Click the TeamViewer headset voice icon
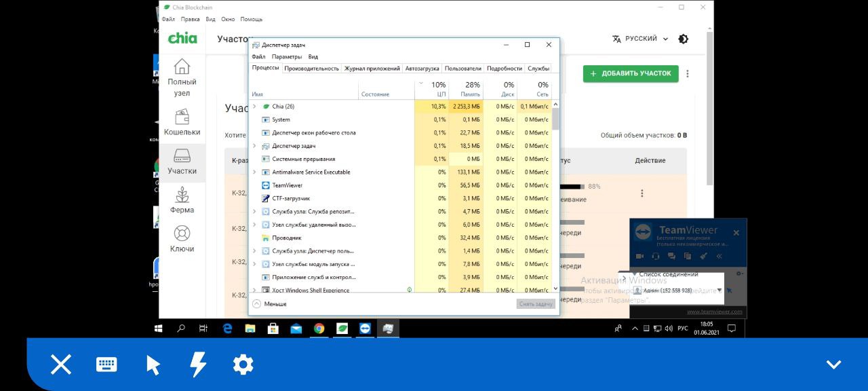 (x=656, y=257)
